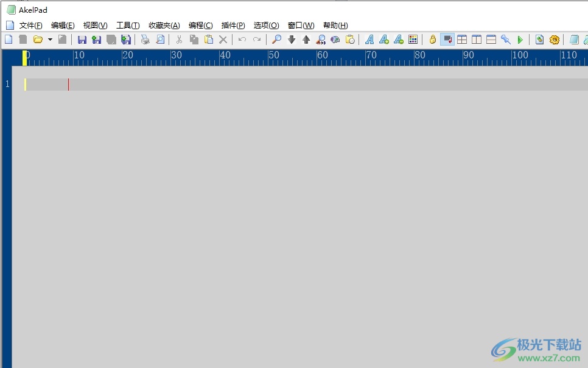
Task: Open a file with the folder icon
Action: [38, 40]
